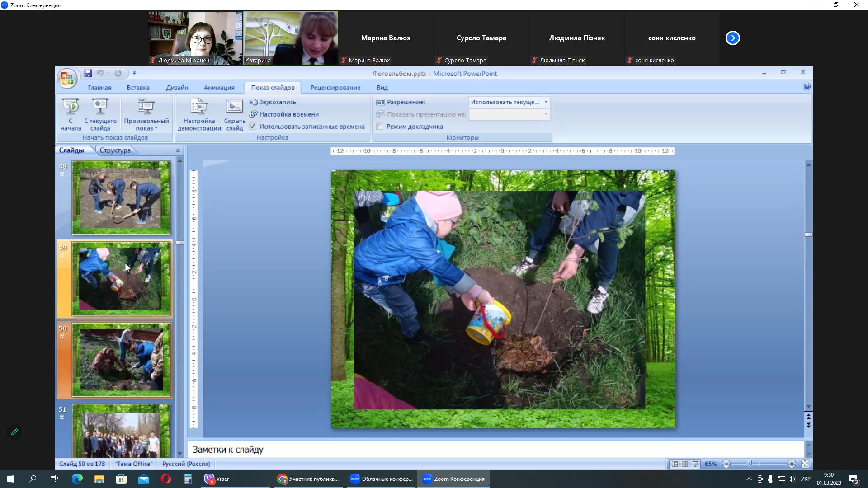Start show from current slide

point(100,107)
